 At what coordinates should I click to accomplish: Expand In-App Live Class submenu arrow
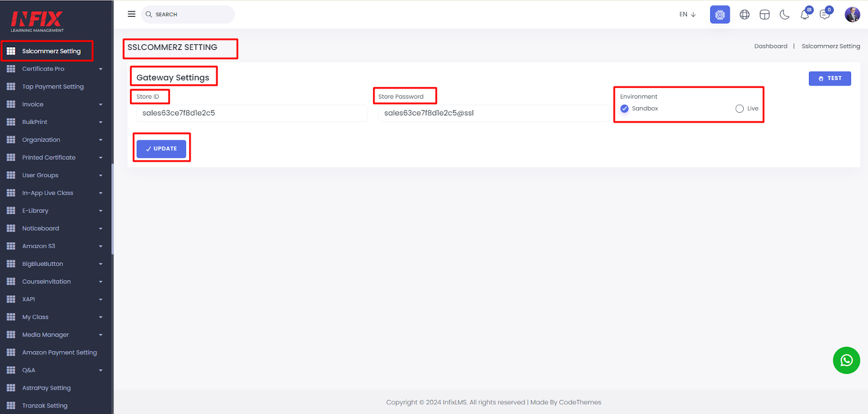[x=100, y=193]
